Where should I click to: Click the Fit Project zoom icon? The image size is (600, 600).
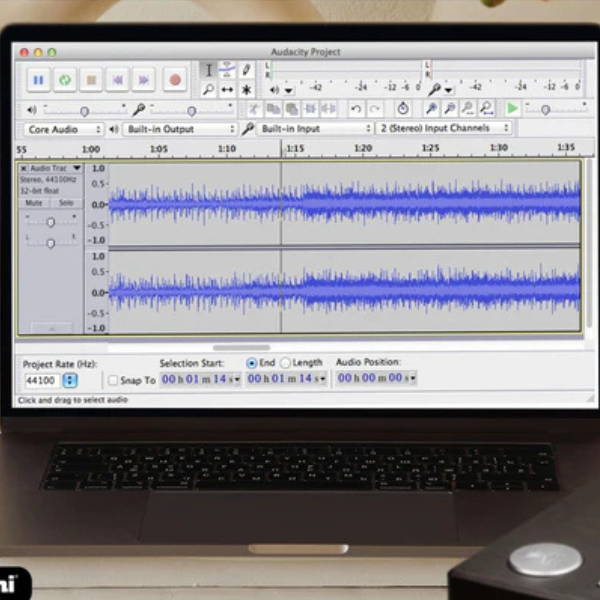486,109
